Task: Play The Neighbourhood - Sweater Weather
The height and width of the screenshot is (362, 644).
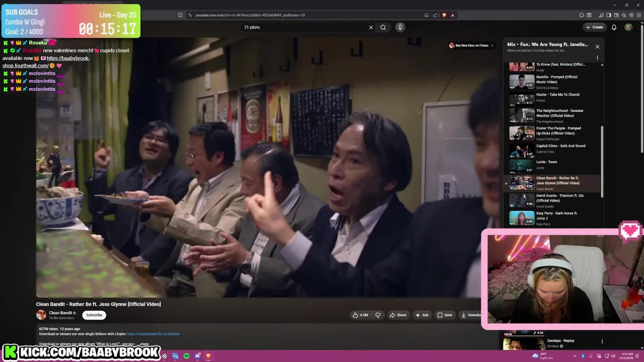Action: click(x=553, y=115)
